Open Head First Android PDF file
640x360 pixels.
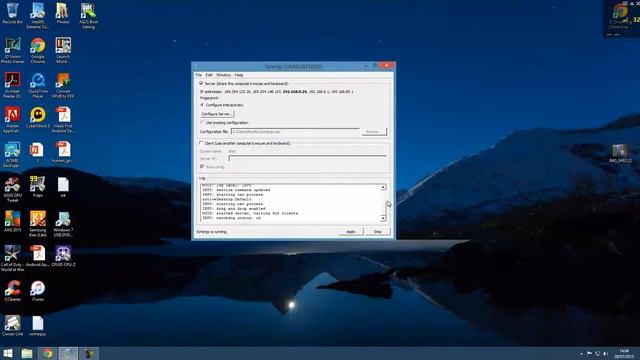coord(63,120)
